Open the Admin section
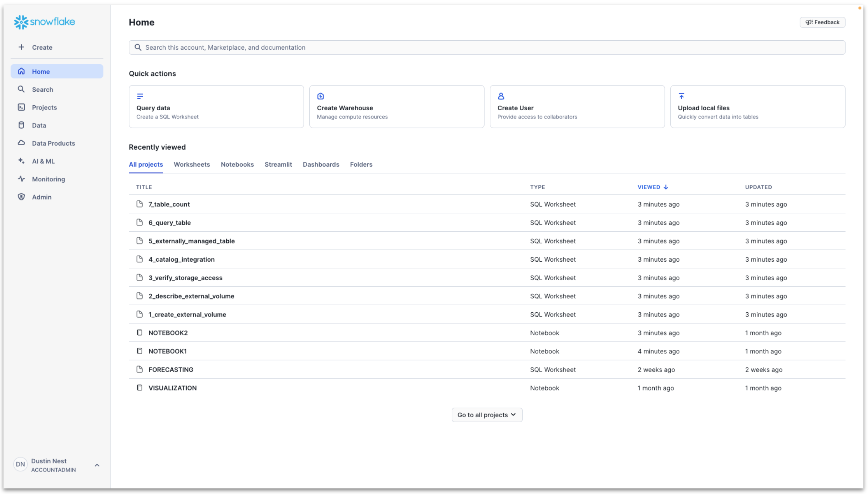 41,197
